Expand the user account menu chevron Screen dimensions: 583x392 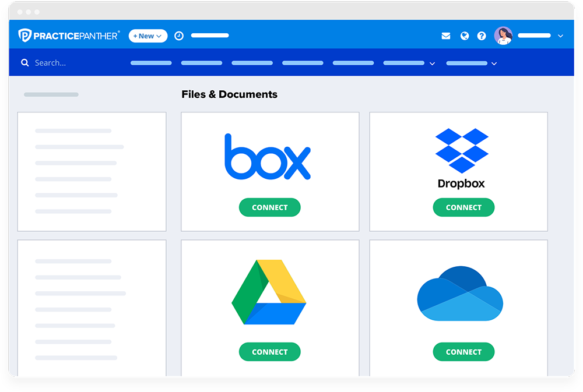click(560, 36)
